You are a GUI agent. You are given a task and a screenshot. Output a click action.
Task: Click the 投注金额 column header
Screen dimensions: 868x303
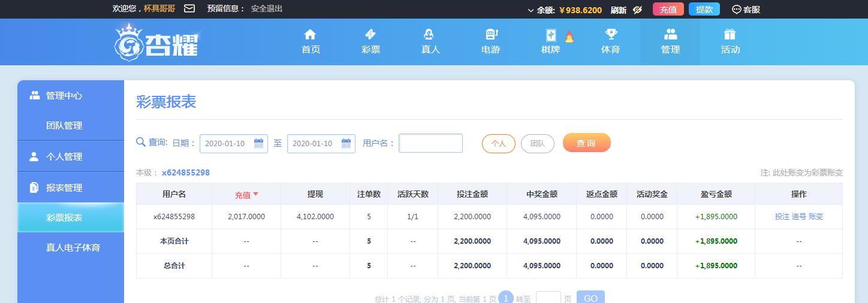pyautogui.click(x=472, y=194)
